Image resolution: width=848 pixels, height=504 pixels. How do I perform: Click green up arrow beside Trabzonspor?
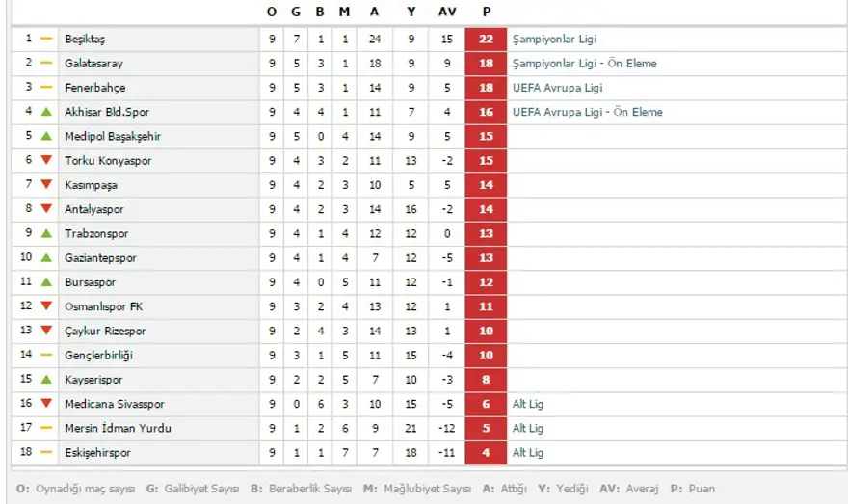click(45, 233)
